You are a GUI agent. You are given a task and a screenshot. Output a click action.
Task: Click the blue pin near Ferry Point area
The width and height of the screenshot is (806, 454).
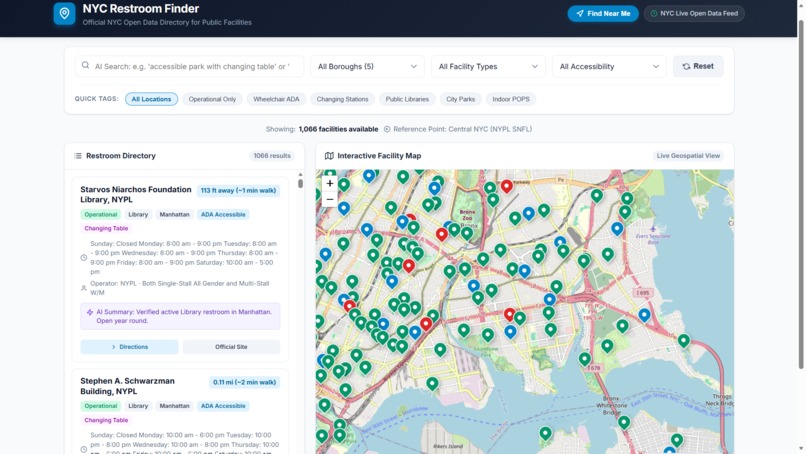pyautogui.click(x=645, y=315)
